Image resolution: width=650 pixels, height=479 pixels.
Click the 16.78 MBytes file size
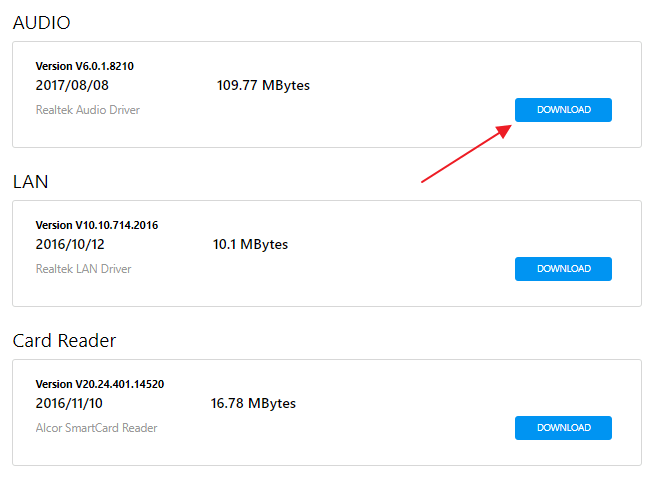coord(253,404)
